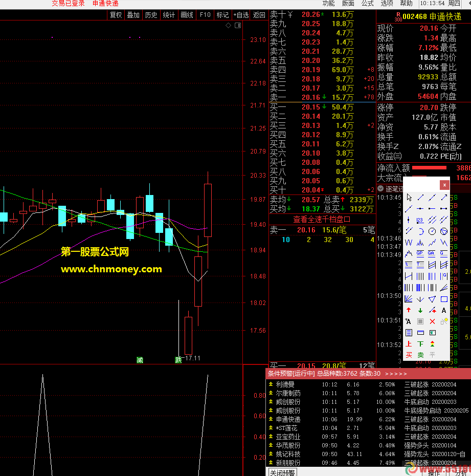Click the 叠加 overlay button

coord(133,15)
